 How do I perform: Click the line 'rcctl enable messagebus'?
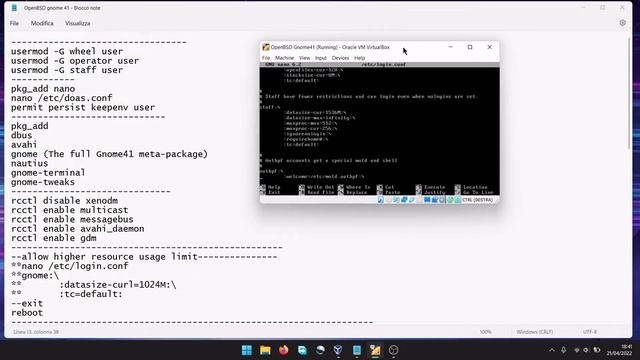tap(72, 220)
